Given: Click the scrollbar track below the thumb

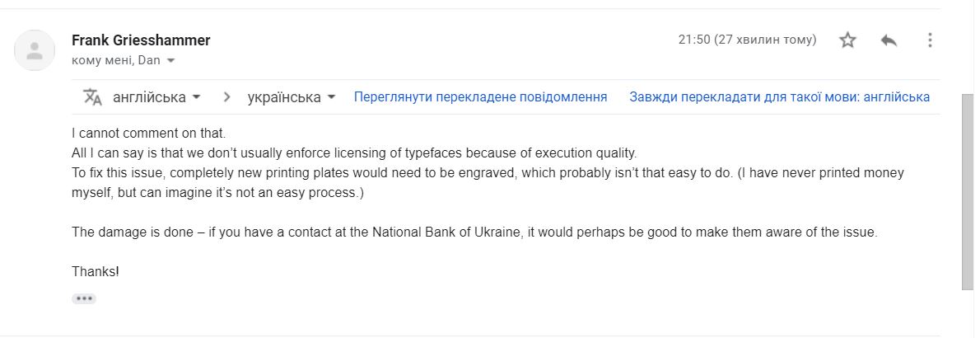Looking at the screenshot, I should [968, 313].
